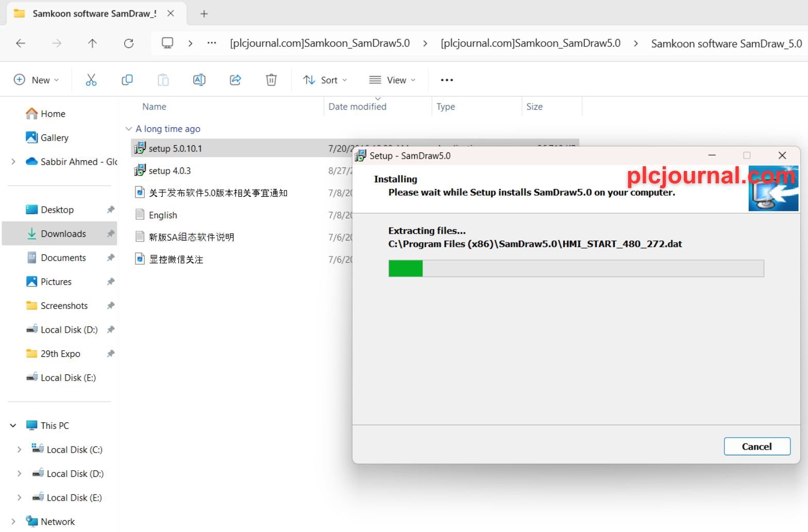808x532 pixels.
Task: Sort by the Date modified column header
Action: coord(357,107)
